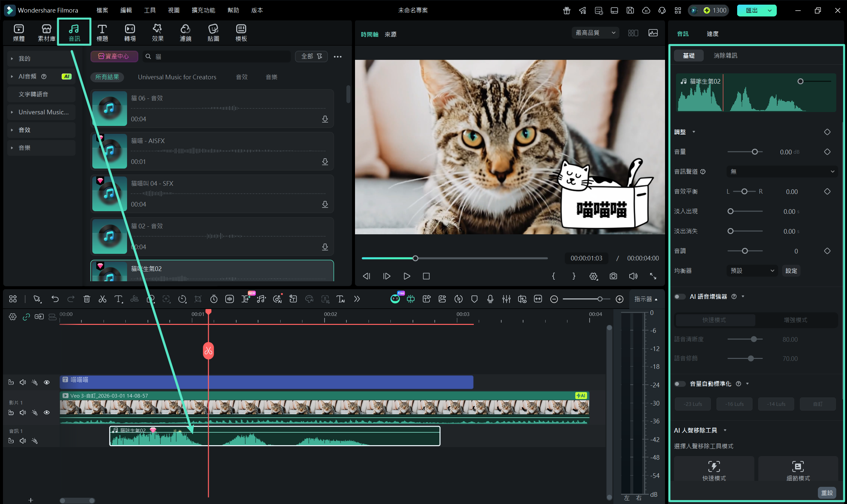The height and width of the screenshot is (504, 847).
Task: Take a snapshot with the camera icon
Action: point(613,276)
